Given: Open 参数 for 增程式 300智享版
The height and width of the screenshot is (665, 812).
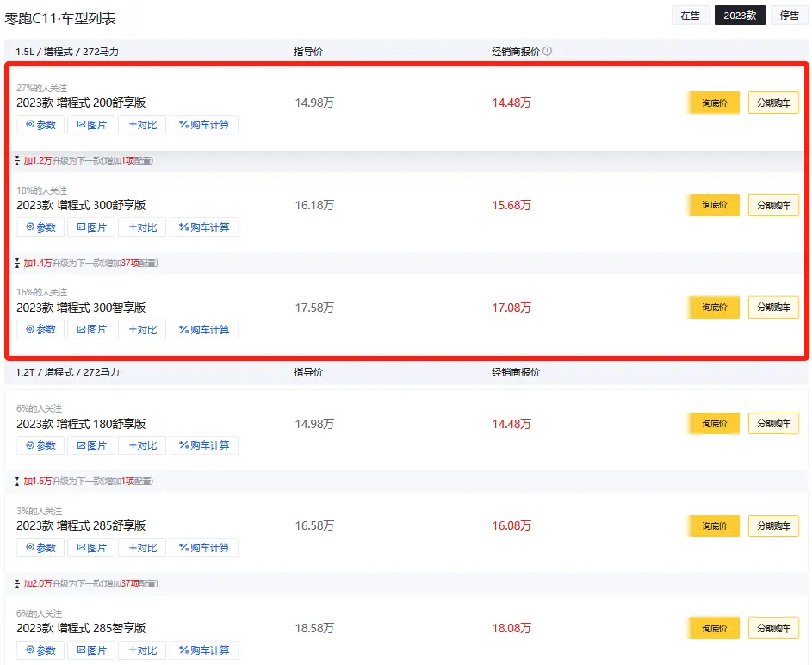Looking at the screenshot, I should [x=40, y=329].
